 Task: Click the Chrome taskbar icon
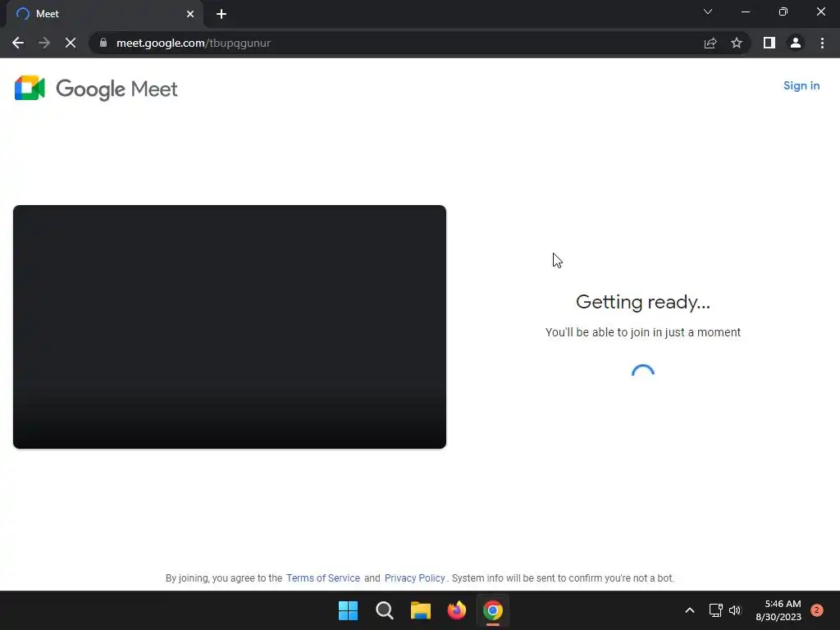(x=493, y=610)
